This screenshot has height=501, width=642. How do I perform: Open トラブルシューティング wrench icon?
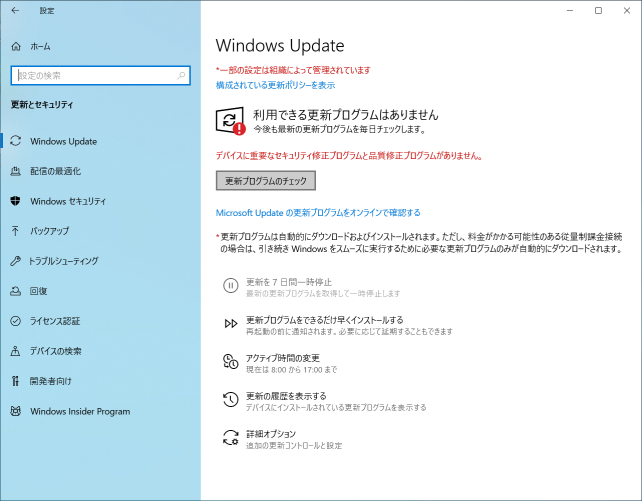tap(16, 261)
